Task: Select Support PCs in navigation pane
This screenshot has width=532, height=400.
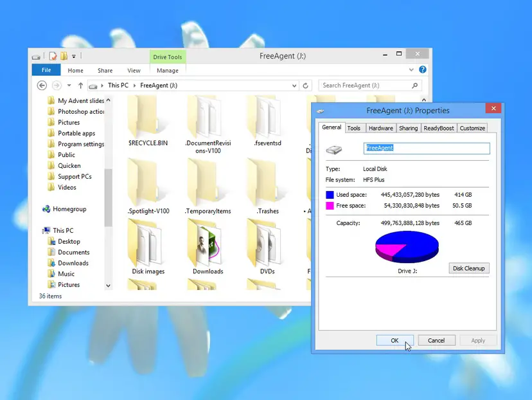Action: pos(70,177)
